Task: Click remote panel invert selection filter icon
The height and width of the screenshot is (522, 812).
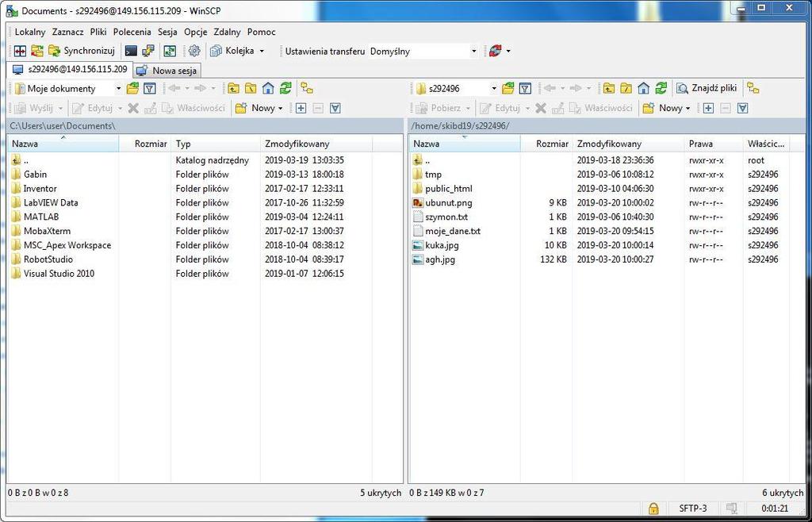Action: click(742, 108)
